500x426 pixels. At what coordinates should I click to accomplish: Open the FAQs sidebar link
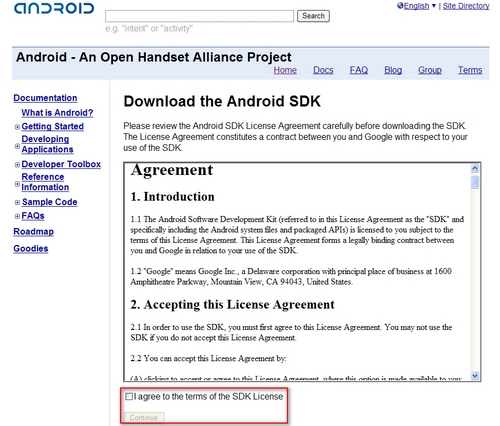pyautogui.click(x=33, y=216)
